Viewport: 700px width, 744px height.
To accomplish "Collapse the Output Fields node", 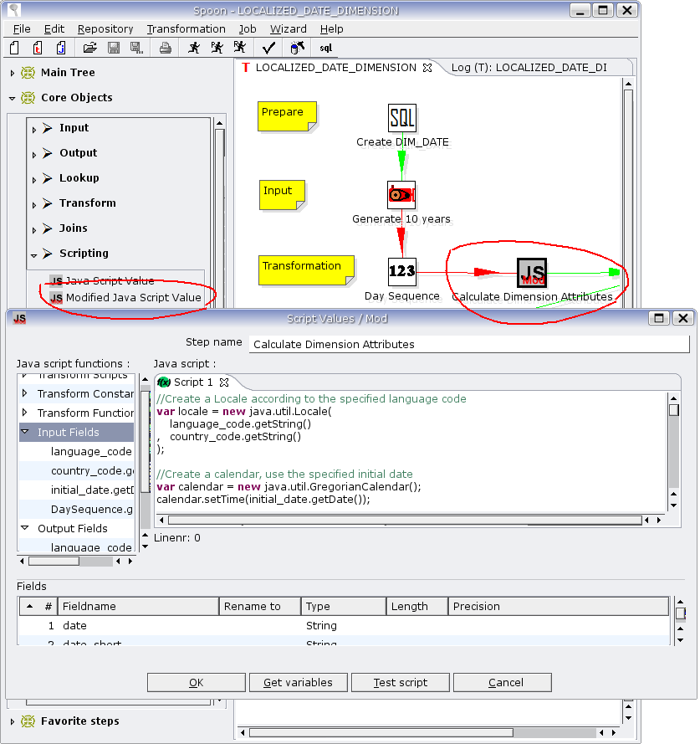I will pyautogui.click(x=25, y=527).
